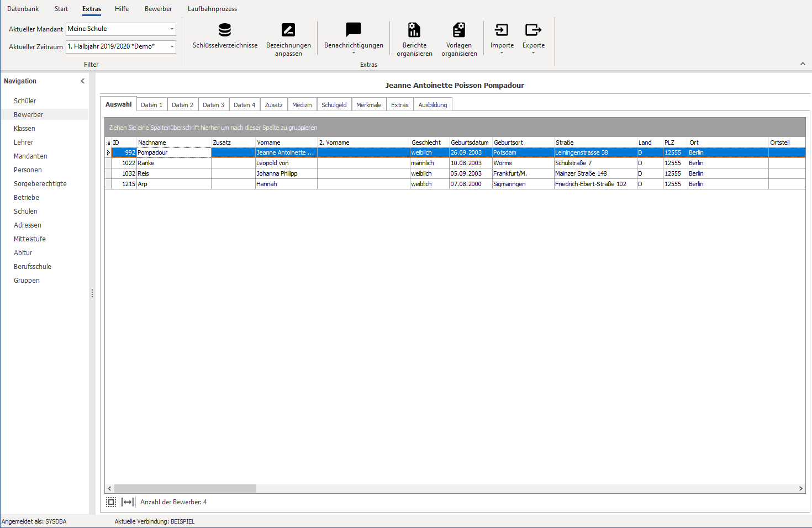Click Vorlagen organisieren icon
Image resolution: width=812 pixels, height=528 pixels.
tap(459, 30)
